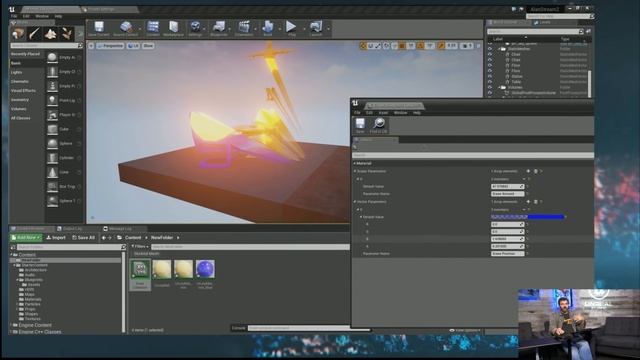The width and height of the screenshot is (640, 360).
Task: Select the Place mode icon
Action: click(18, 33)
